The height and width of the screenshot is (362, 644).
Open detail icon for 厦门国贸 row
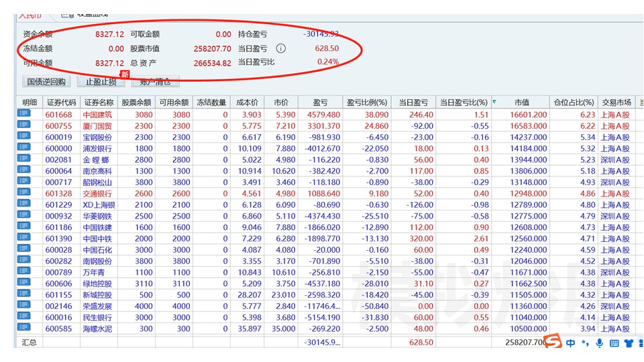point(24,125)
